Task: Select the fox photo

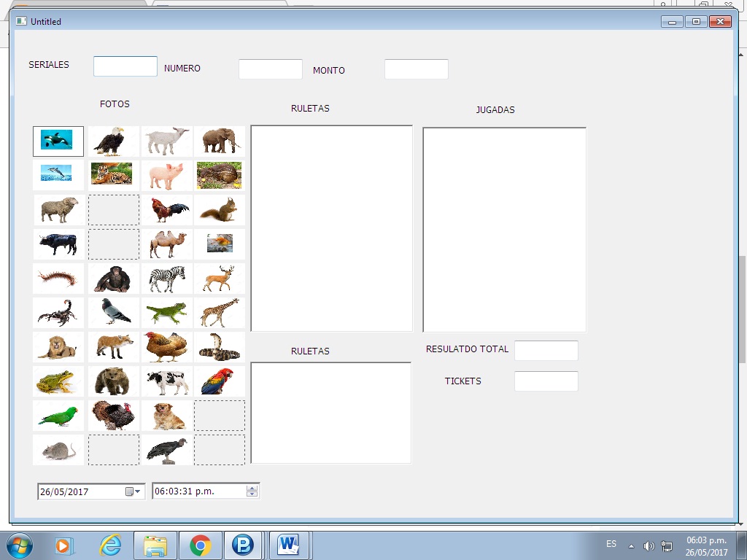Action: click(x=113, y=346)
